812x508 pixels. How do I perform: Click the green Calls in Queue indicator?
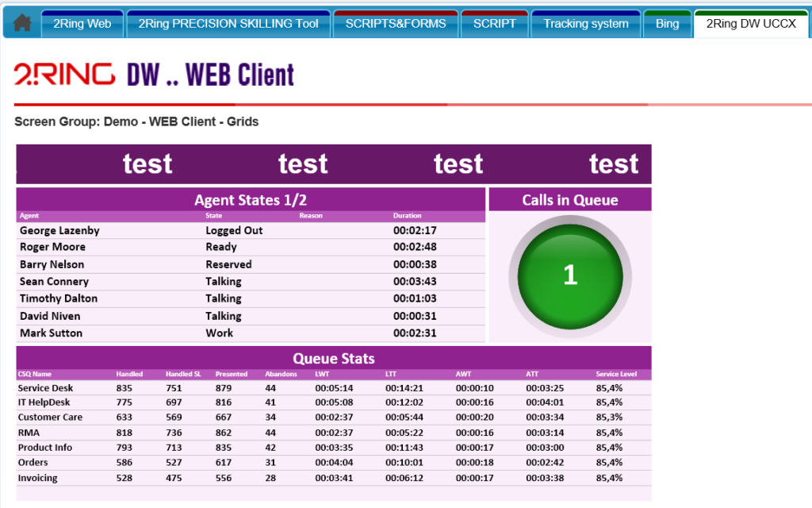(x=570, y=276)
